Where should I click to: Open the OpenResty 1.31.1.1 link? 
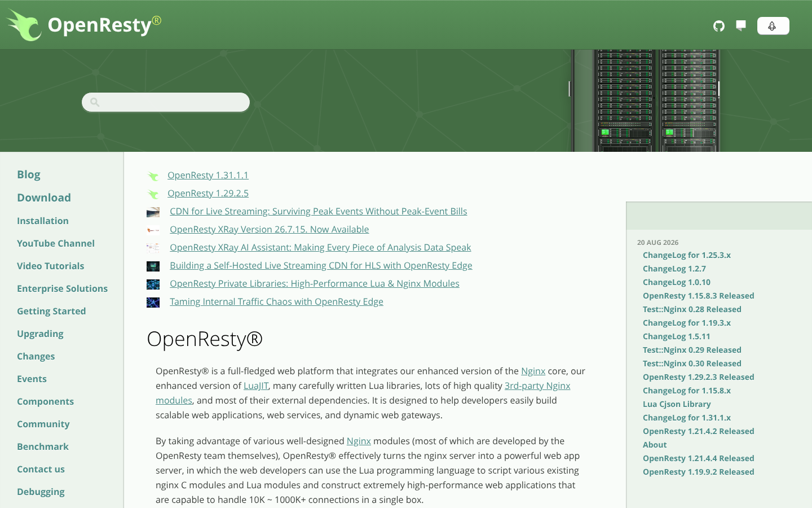(x=208, y=175)
